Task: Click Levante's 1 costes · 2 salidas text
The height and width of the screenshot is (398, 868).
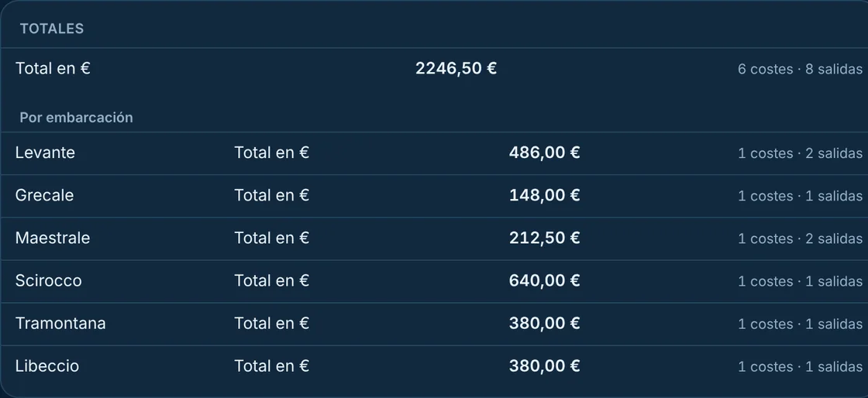Action: tap(800, 153)
